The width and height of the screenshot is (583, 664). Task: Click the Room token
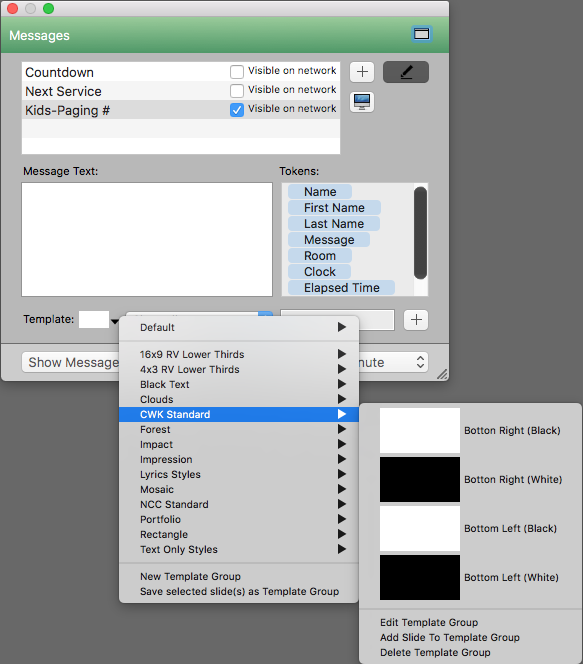pos(320,256)
